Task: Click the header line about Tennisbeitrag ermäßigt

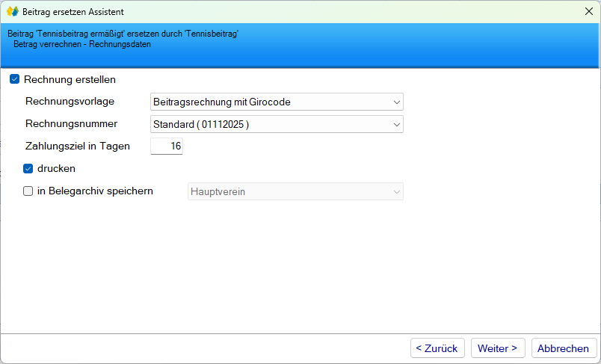Action: 123,34
